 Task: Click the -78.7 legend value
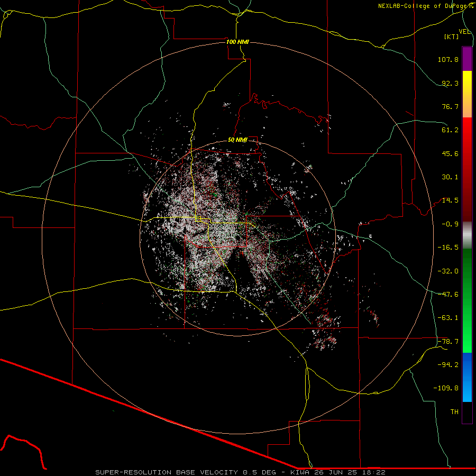448,342
